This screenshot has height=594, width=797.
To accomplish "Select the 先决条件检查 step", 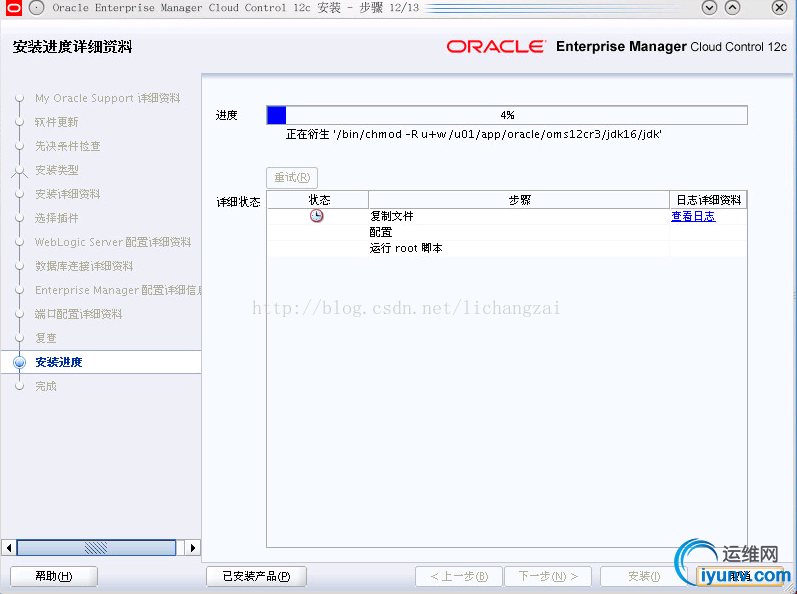I will pos(68,146).
